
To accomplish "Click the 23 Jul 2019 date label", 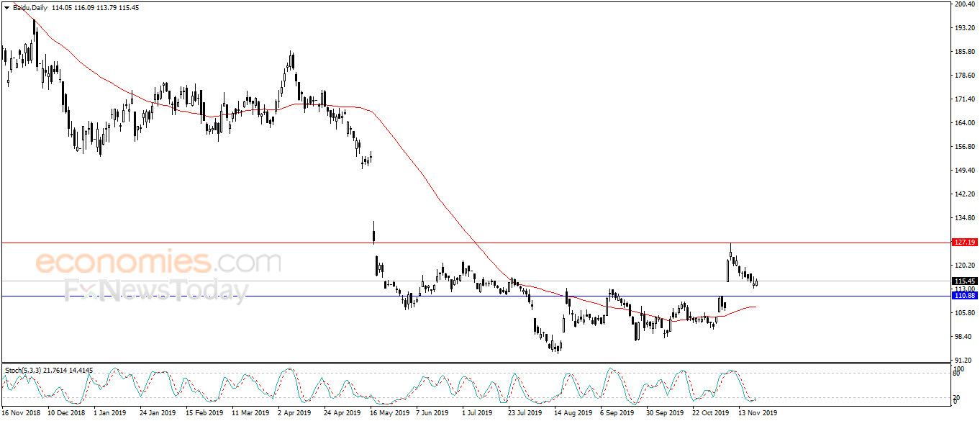I will pos(525,413).
